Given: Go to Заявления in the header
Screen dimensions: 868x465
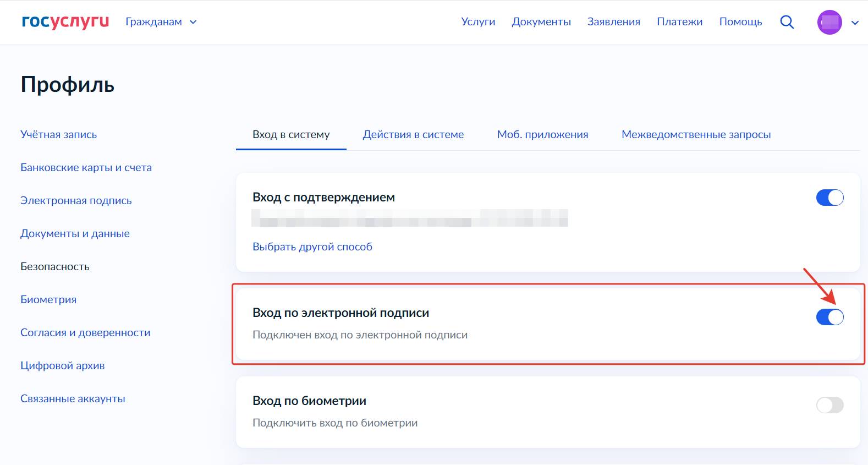Looking at the screenshot, I should [x=614, y=22].
